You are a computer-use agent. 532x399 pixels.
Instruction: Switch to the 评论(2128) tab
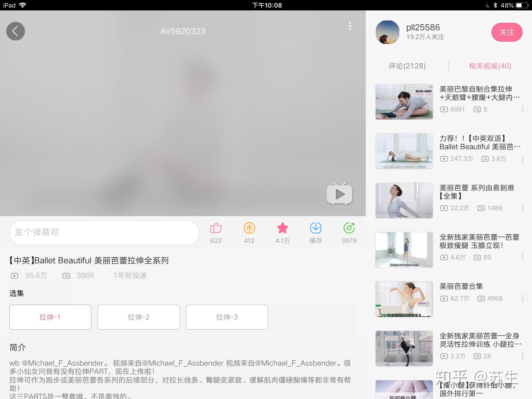tap(407, 66)
